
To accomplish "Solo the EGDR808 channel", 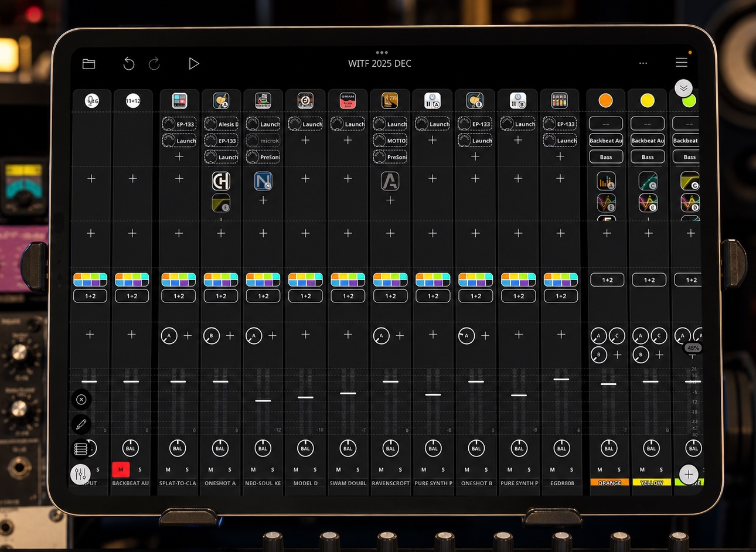I will pos(571,469).
